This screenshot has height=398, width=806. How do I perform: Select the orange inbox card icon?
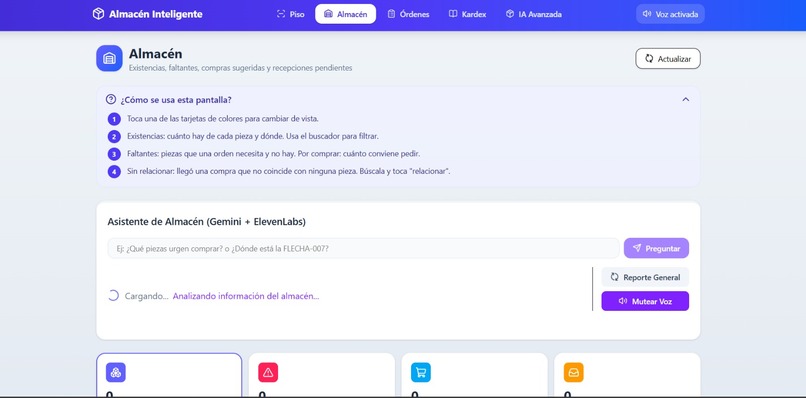click(574, 373)
